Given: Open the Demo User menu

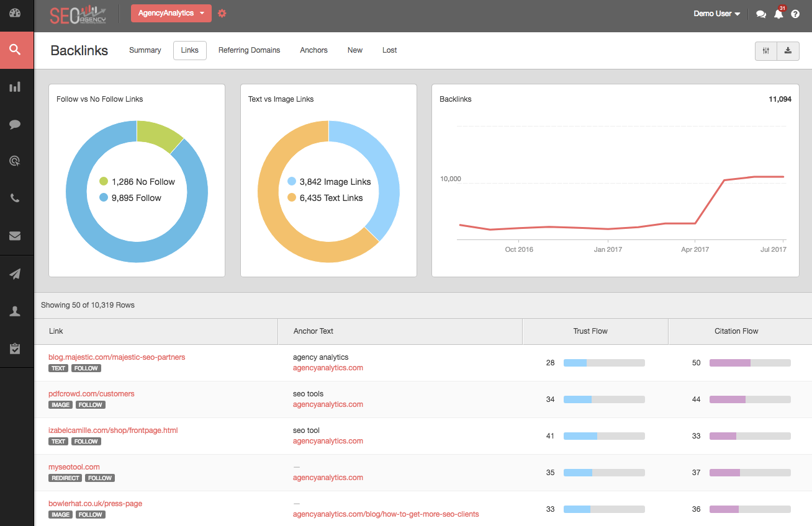Looking at the screenshot, I should tap(716, 14).
